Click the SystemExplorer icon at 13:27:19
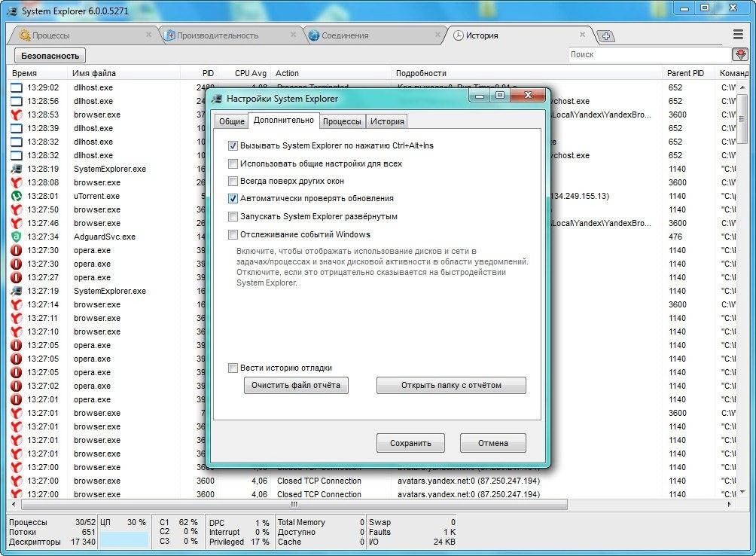 (x=17, y=292)
